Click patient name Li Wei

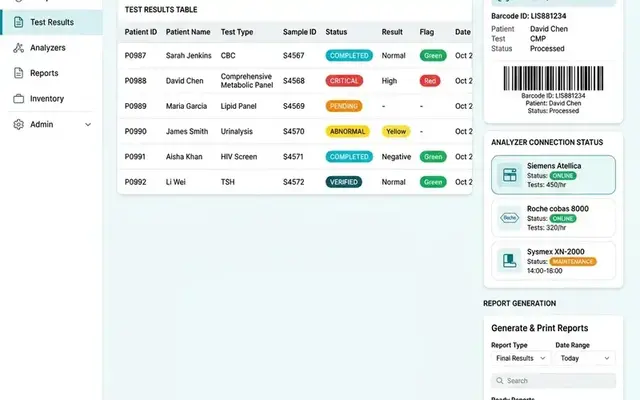point(176,182)
